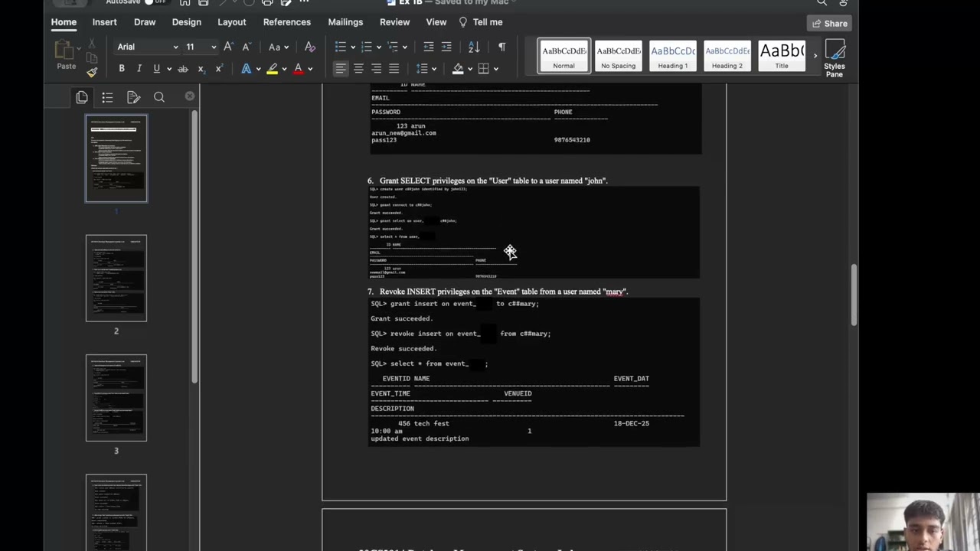Open the Styles Pane

835,58
